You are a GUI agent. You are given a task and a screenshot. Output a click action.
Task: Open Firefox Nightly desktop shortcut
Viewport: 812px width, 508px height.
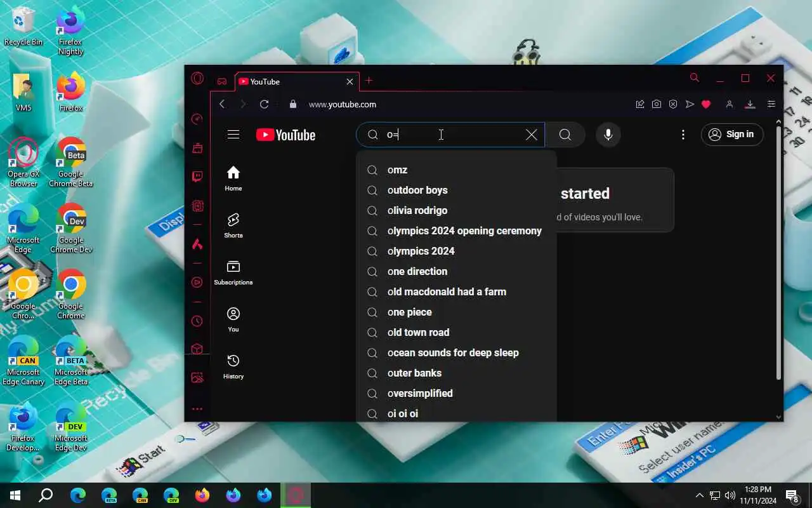click(x=70, y=32)
